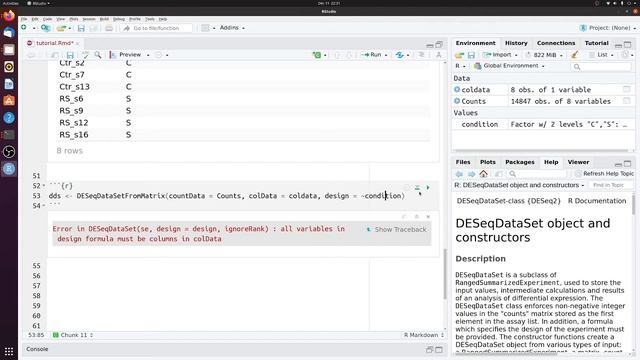Viewport: 640px width, 360px height.
Task: Open the help topic title dropdown
Action: [519, 185]
